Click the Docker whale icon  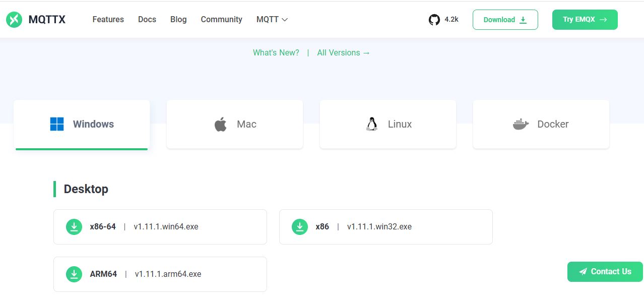pyautogui.click(x=521, y=124)
